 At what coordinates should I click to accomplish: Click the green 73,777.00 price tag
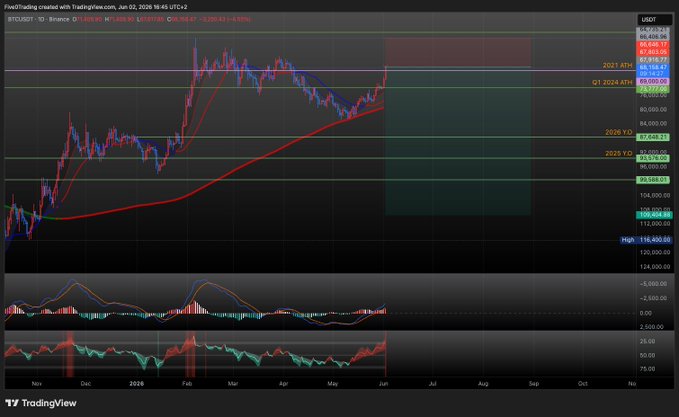(x=653, y=89)
